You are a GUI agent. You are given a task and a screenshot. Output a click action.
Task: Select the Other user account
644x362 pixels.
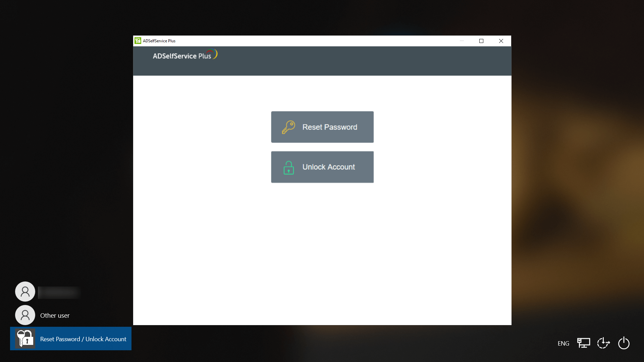coord(43,315)
